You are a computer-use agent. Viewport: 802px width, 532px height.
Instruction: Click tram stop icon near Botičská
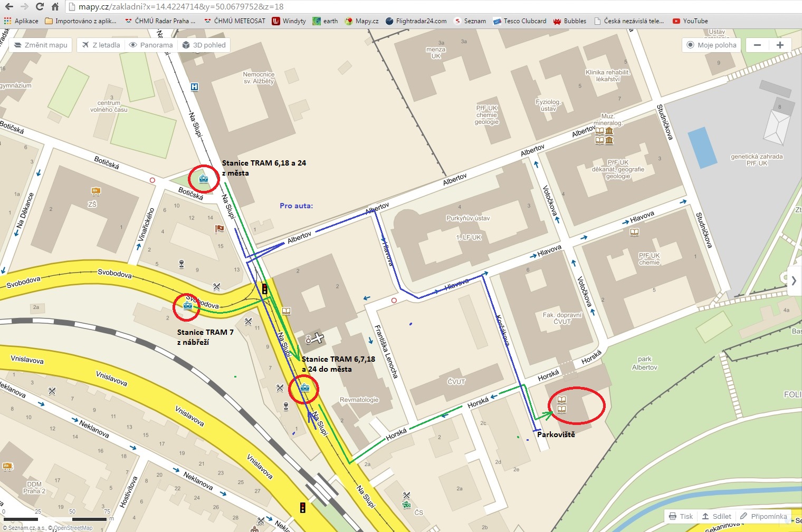pyautogui.click(x=204, y=179)
